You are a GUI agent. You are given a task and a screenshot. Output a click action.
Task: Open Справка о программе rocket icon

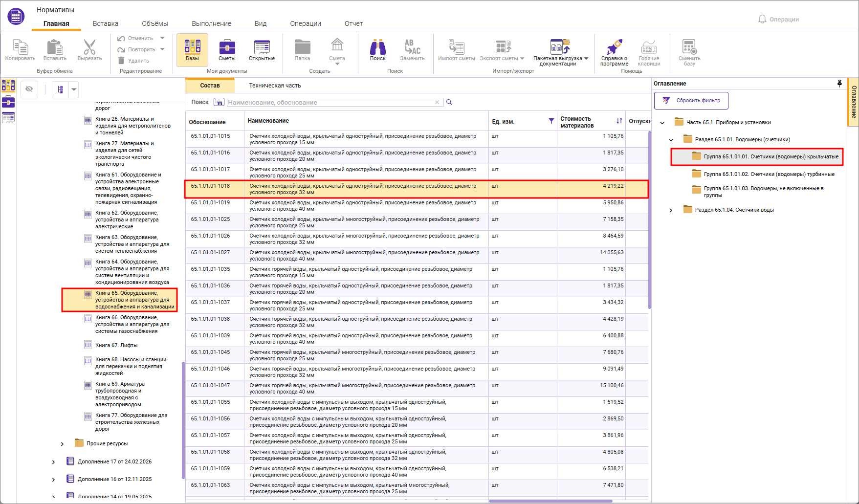pos(614,47)
